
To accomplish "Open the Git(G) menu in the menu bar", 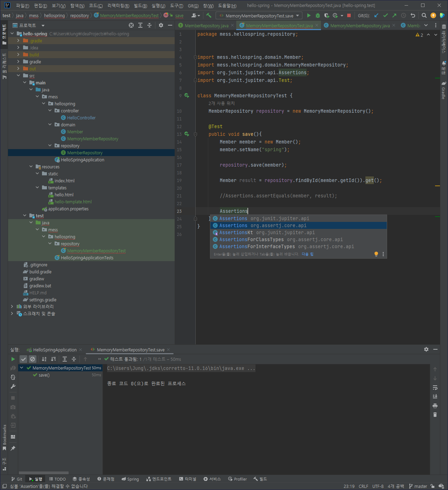I will [x=193, y=6].
